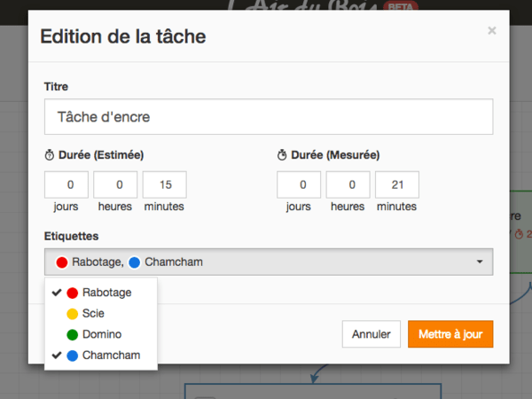
Task: Choose the Domino label option
Action: pyautogui.click(x=101, y=334)
